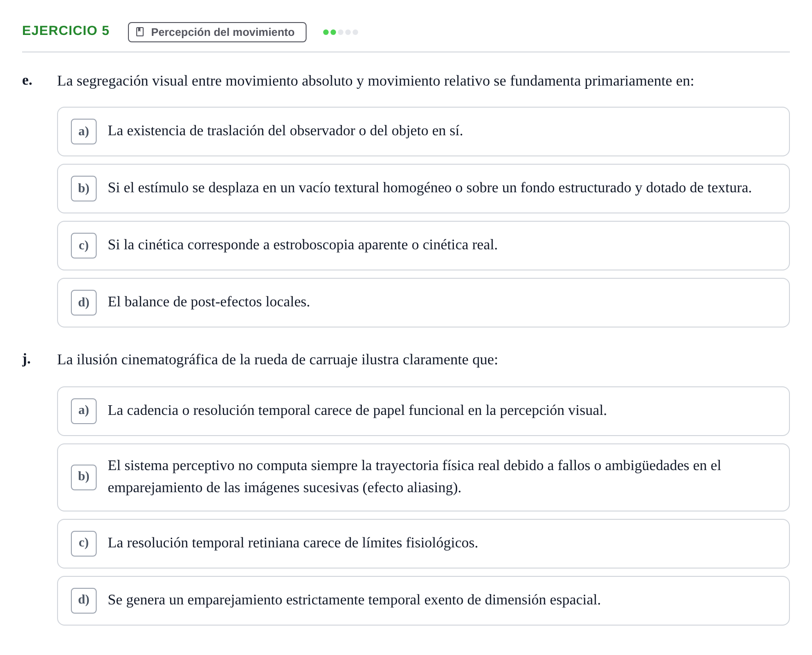Click answer text 'Si la cinética corresponde a estroboscopia'
The width and height of the screenshot is (812, 655).
coord(303,245)
